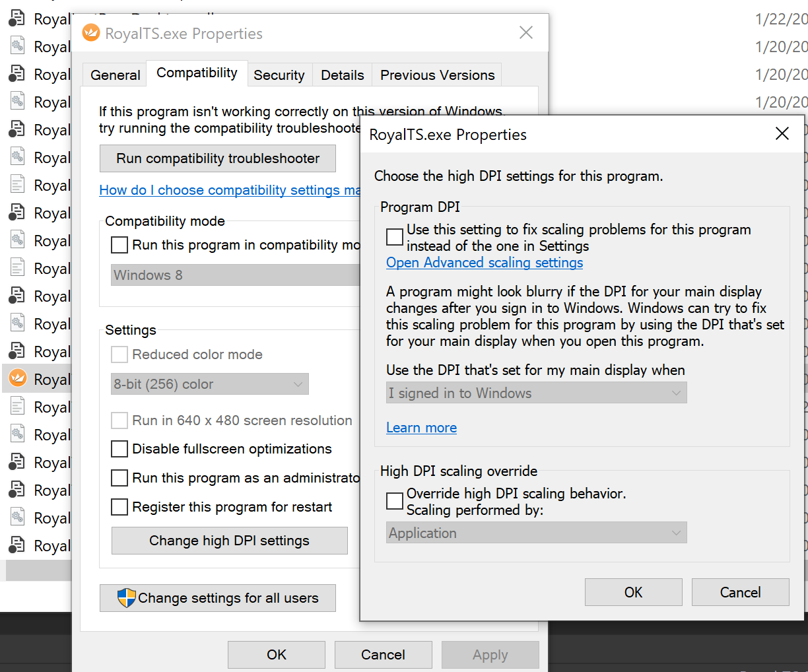Open the 'Open Advanced scaling settings' link
The width and height of the screenshot is (808, 672).
(485, 263)
